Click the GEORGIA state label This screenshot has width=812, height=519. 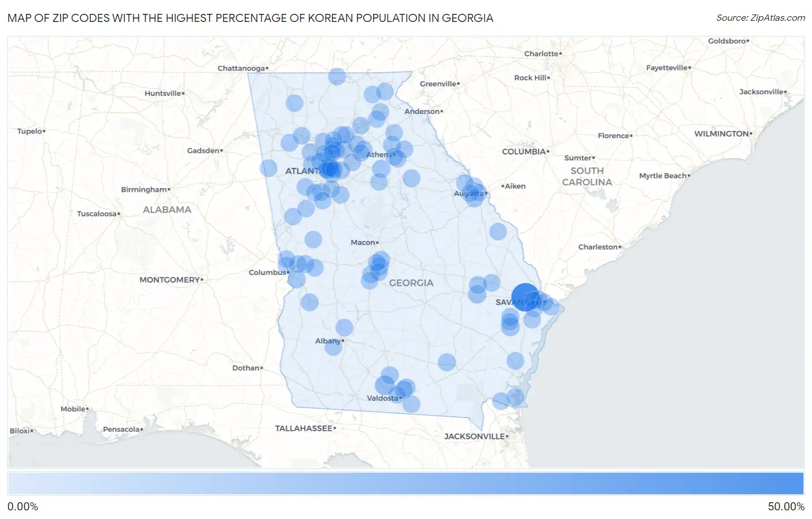pos(411,283)
